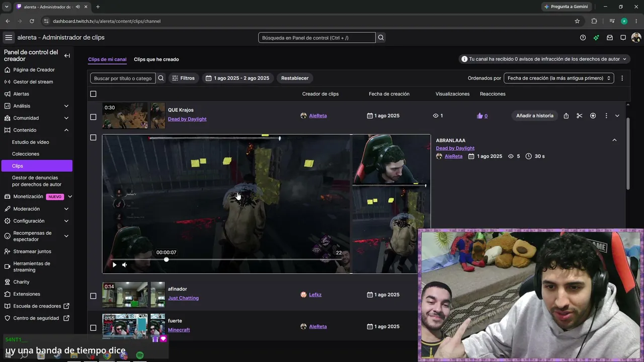This screenshot has height=362, width=644.
Task: Expand the Recompensas de espectador section
Action: point(66,236)
